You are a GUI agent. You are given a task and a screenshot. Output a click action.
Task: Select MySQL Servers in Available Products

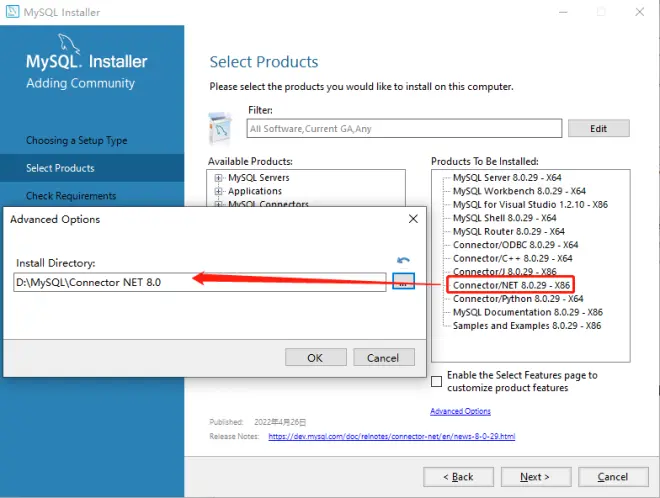pyautogui.click(x=258, y=178)
